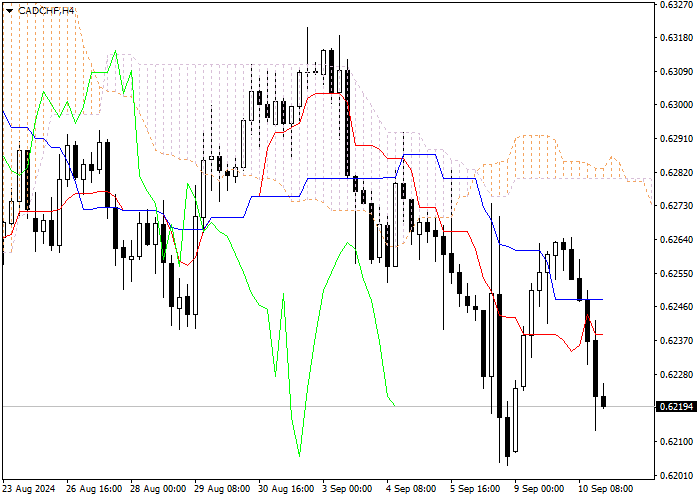Click price scale value 0.62280
The height and width of the screenshot is (500, 700).
click(x=676, y=374)
